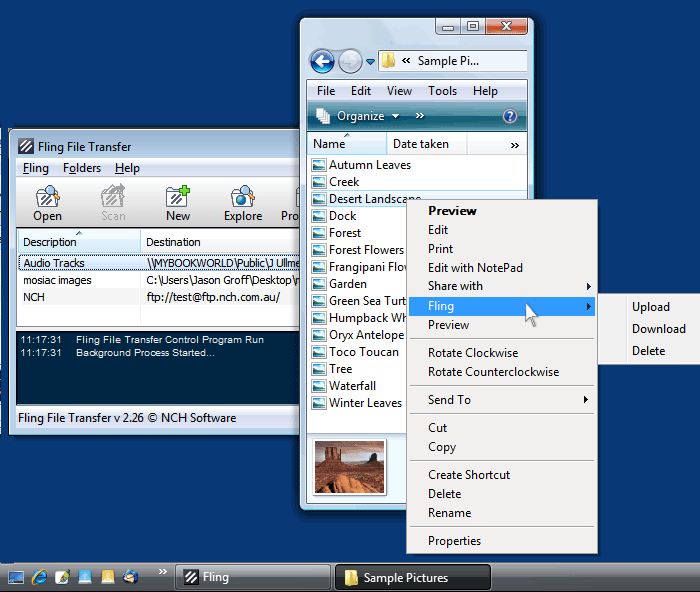Screen dimensions: 700x592
Task: Select the mosiac images row in Fling list
Action: coord(57,280)
